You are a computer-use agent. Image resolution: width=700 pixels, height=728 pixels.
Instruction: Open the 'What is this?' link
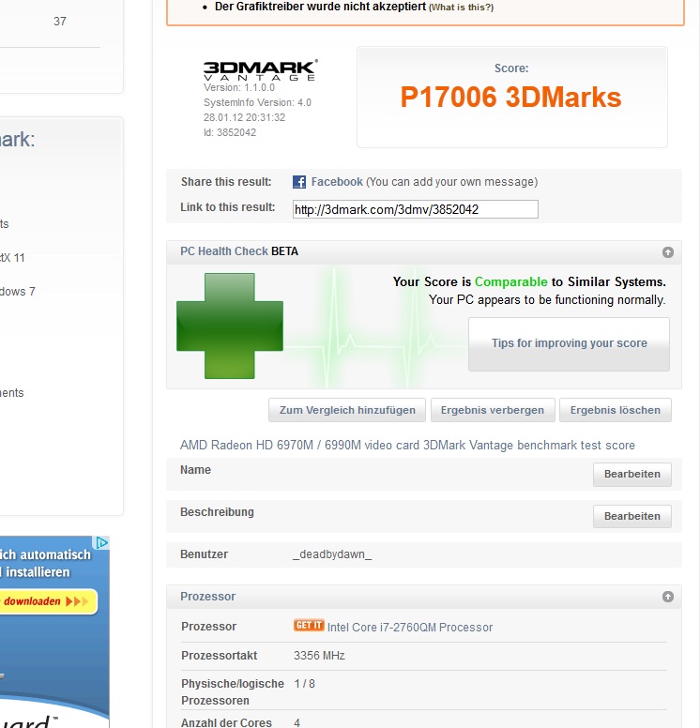click(461, 8)
